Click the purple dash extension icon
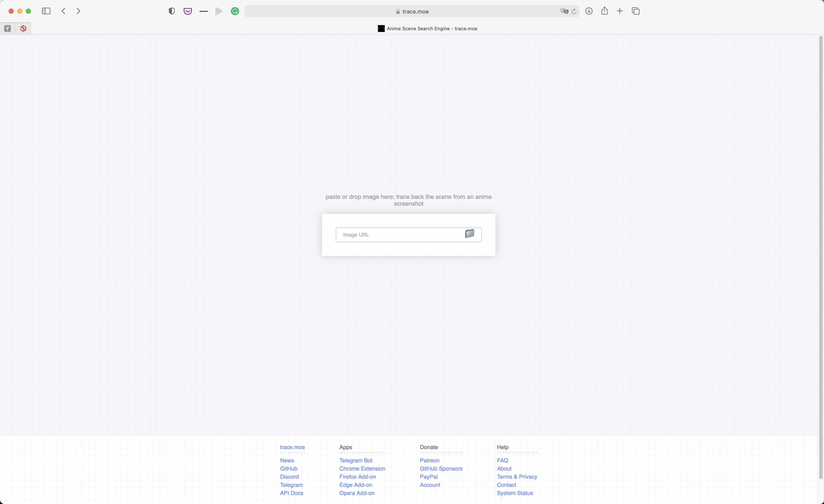 tap(203, 11)
